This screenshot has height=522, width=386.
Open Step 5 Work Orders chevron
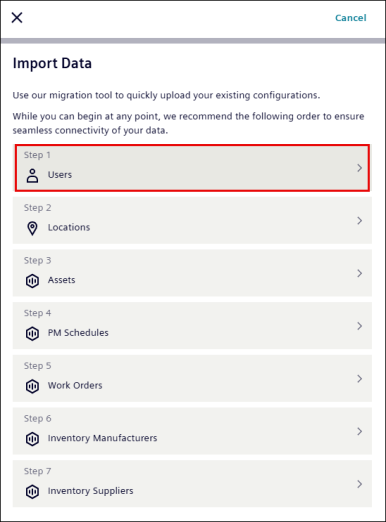pyautogui.click(x=359, y=379)
